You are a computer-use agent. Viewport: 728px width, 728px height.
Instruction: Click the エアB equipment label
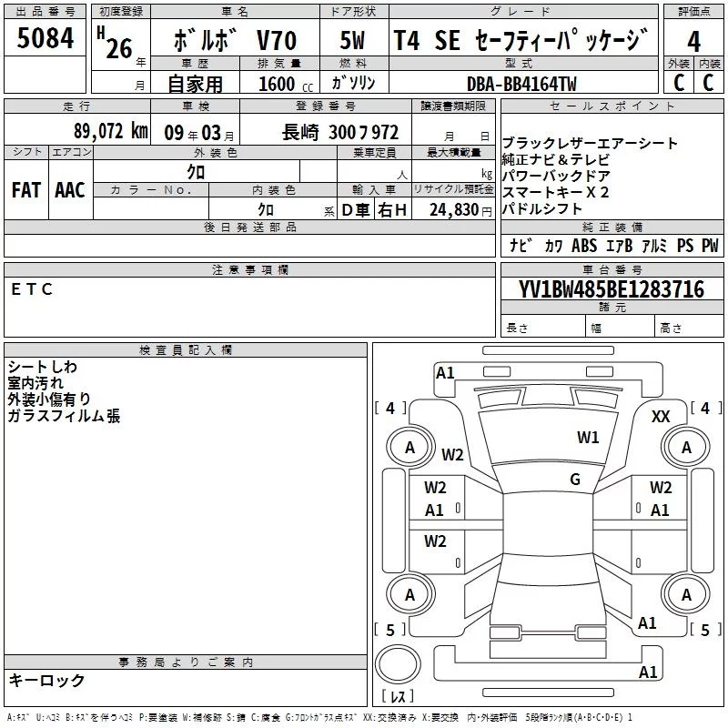tap(620, 246)
